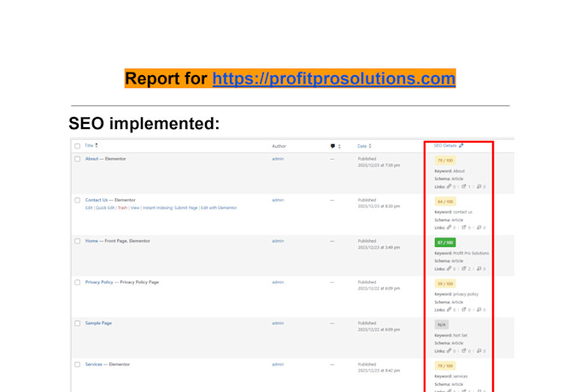
Task: Check the Services row checkbox
Action: coord(78,365)
